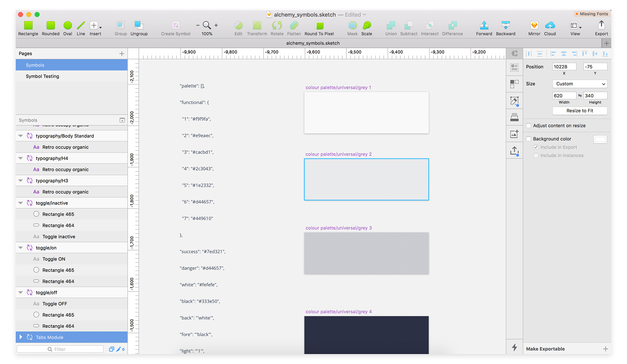Collapse toggle/inactive symbol
Viewport: 627px width, 364px height.
click(21, 203)
